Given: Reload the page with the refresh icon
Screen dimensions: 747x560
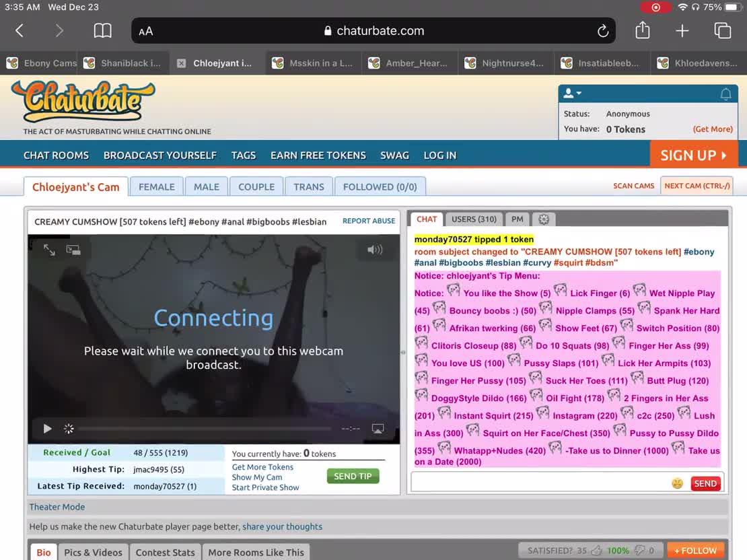Looking at the screenshot, I should [x=603, y=31].
